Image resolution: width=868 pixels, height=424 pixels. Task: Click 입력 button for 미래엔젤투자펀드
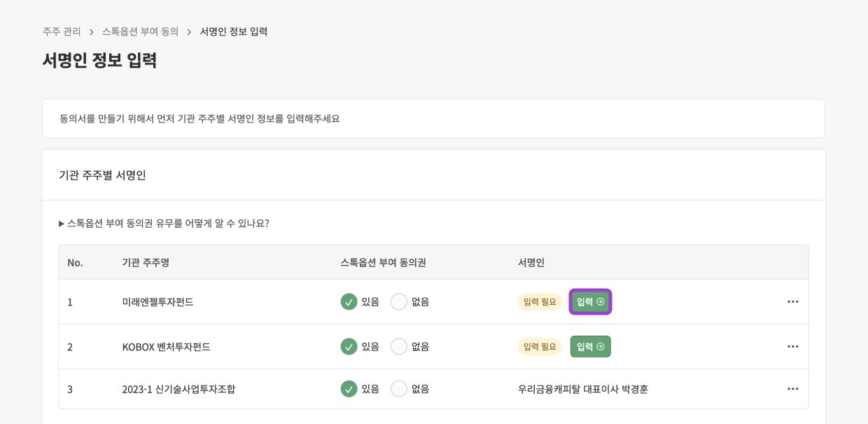[x=590, y=301]
